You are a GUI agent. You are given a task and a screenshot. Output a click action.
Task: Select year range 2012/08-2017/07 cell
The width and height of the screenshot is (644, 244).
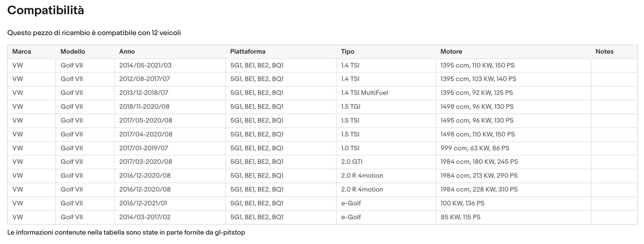coord(144,79)
